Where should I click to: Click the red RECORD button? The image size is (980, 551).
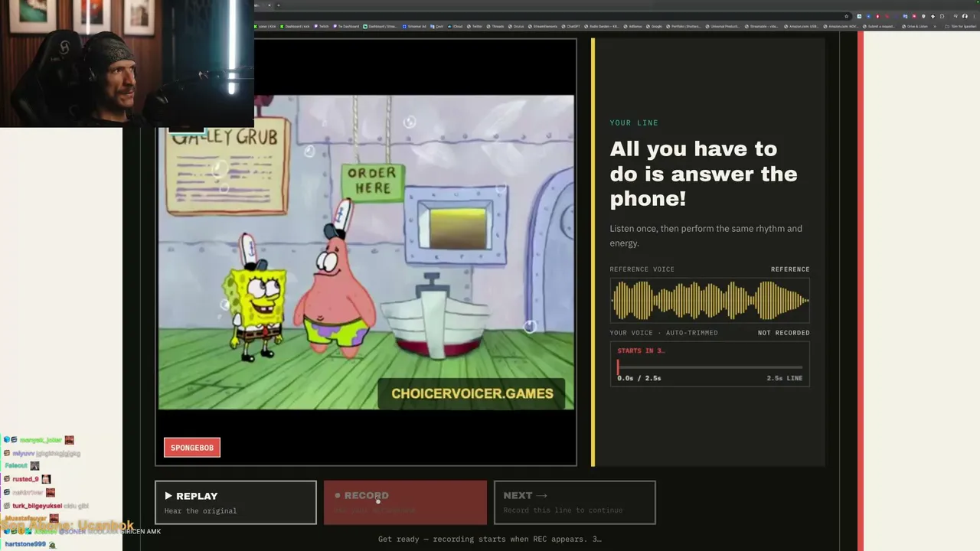pyautogui.click(x=405, y=502)
